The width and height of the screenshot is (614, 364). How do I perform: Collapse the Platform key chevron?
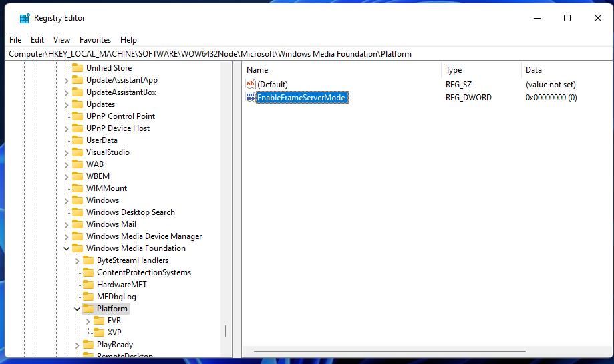[x=77, y=309]
